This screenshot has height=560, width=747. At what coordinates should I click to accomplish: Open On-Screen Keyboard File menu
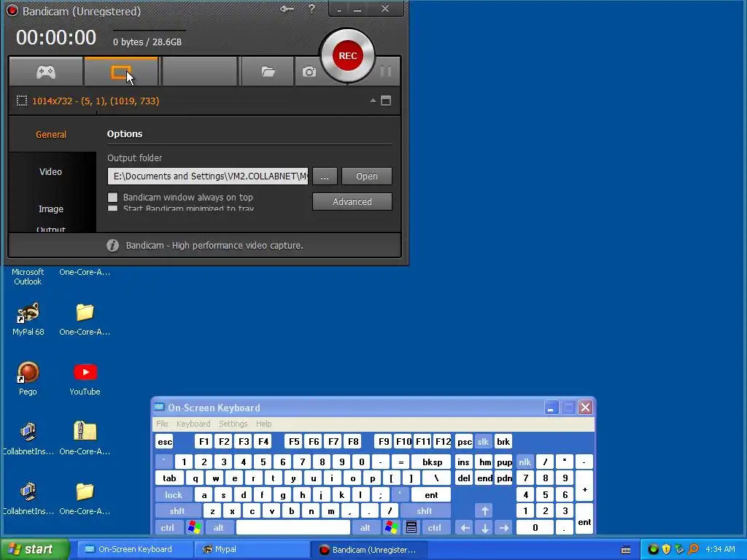pos(162,424)
